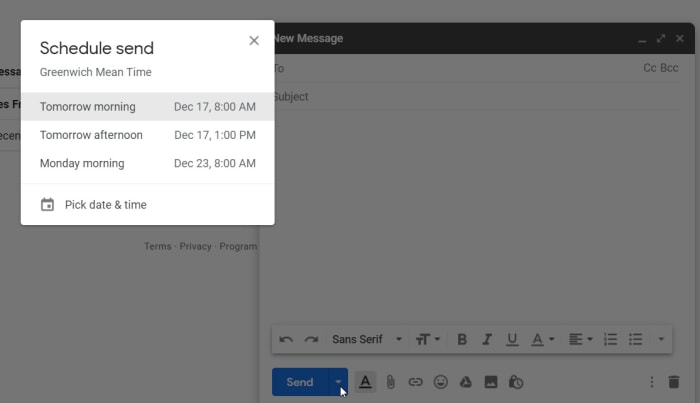Click the calendar icon beside Pick date & time
The image size is (700, 403).
pos(47,204)
